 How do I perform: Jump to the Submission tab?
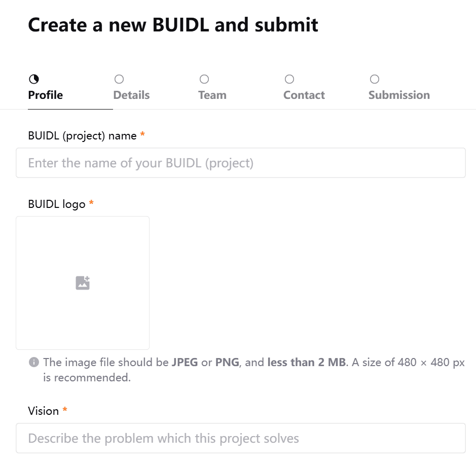(399, 95)
